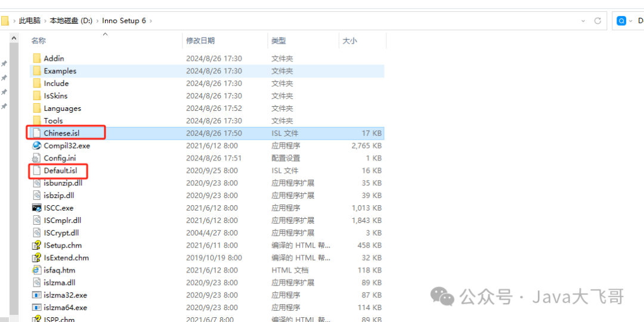Click the Languages folder icon

pyautogui.click(x=37, y=108)
